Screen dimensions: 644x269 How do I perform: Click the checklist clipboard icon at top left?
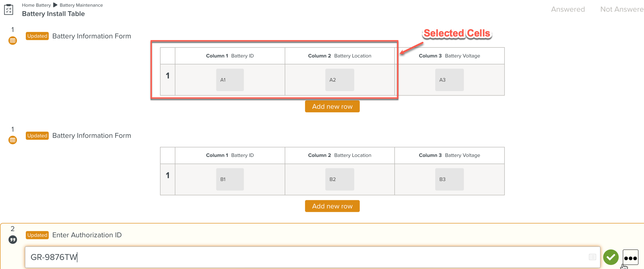pyautogui.click(x=9, y=10)
